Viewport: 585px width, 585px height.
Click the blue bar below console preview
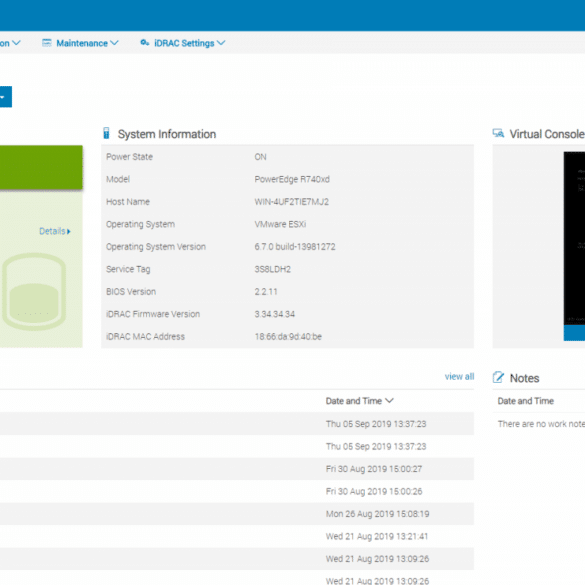(x=574, y=333)
